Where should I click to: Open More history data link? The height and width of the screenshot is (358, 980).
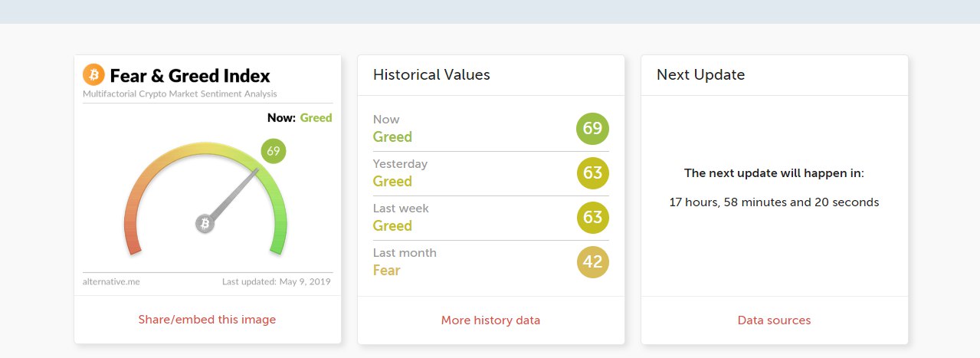pyautogui.click(x=490, y=320)
